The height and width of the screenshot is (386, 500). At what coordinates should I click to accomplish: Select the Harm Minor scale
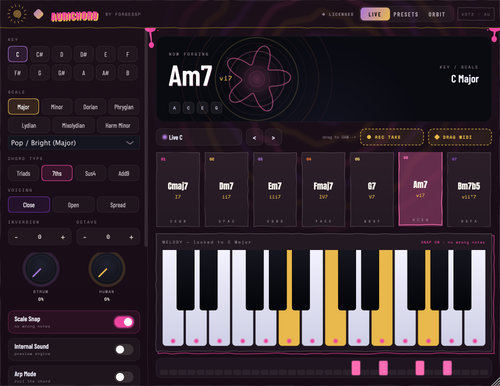click(x=118, y=126)
